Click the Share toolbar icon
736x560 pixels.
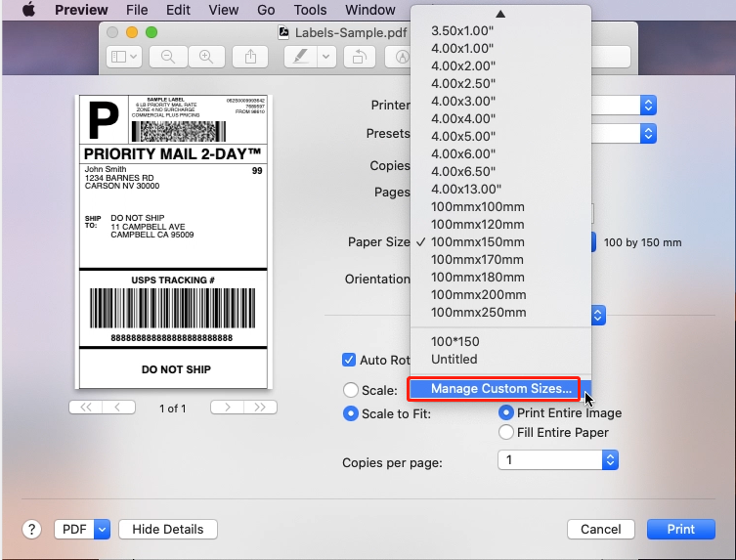(250, 57)
